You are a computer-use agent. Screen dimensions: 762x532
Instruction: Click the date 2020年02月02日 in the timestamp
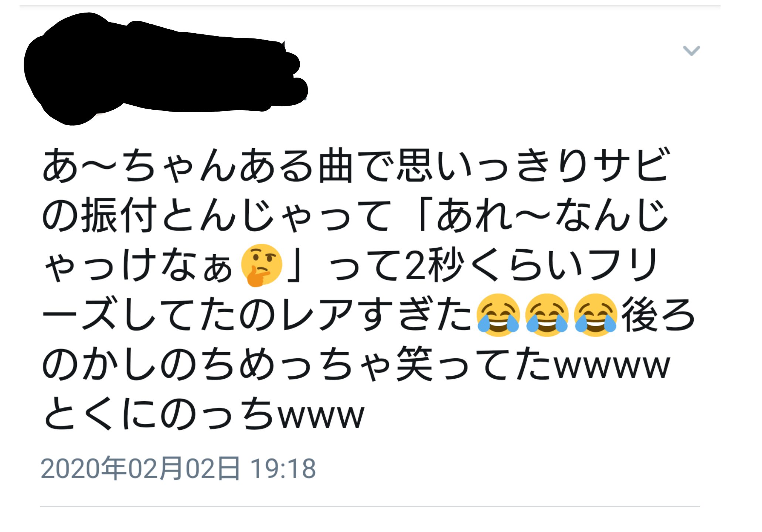click(x=140, y=468)
